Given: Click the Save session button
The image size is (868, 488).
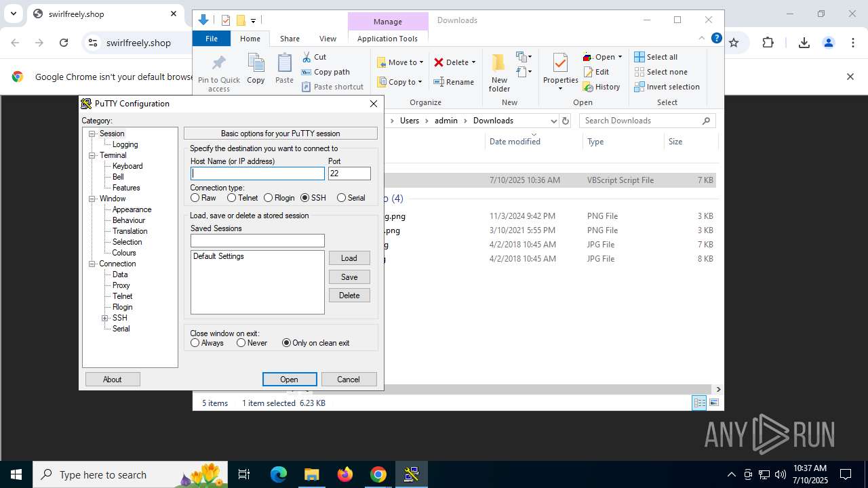Looking at the screenshot, I should (349, 277).
